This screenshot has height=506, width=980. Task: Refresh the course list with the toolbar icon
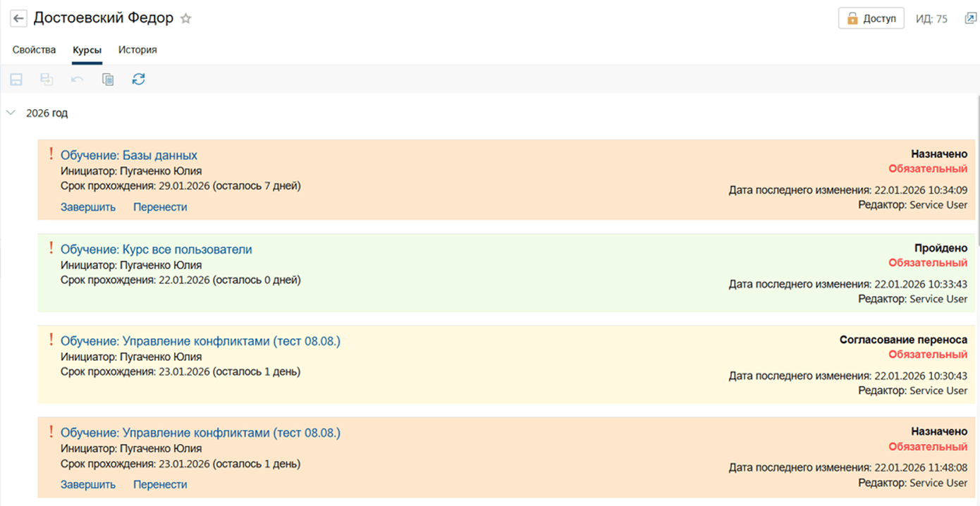click(x=139, y=80)
